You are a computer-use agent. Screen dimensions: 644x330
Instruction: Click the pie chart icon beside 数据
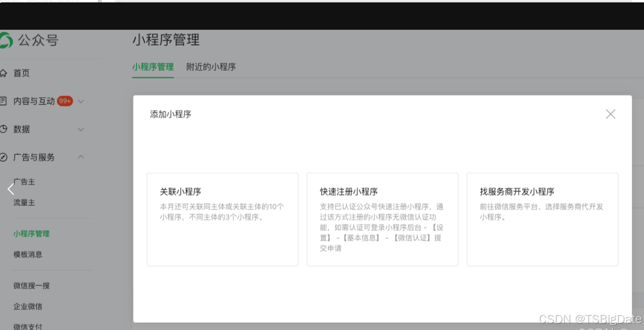[3, 129]
